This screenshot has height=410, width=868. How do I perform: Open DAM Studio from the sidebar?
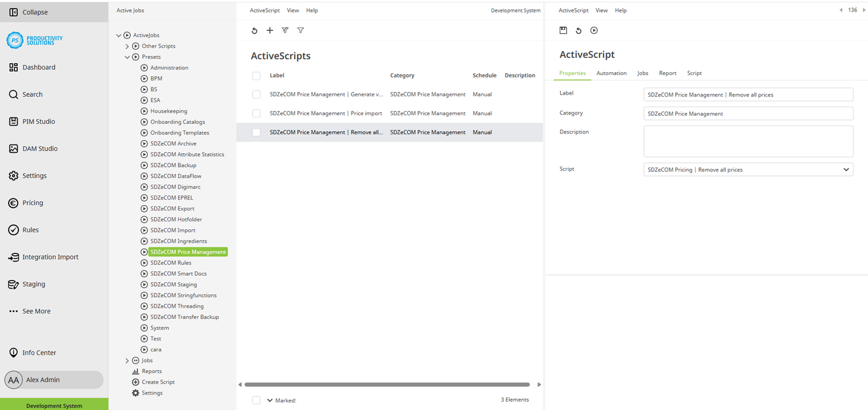tap(12, 148)
